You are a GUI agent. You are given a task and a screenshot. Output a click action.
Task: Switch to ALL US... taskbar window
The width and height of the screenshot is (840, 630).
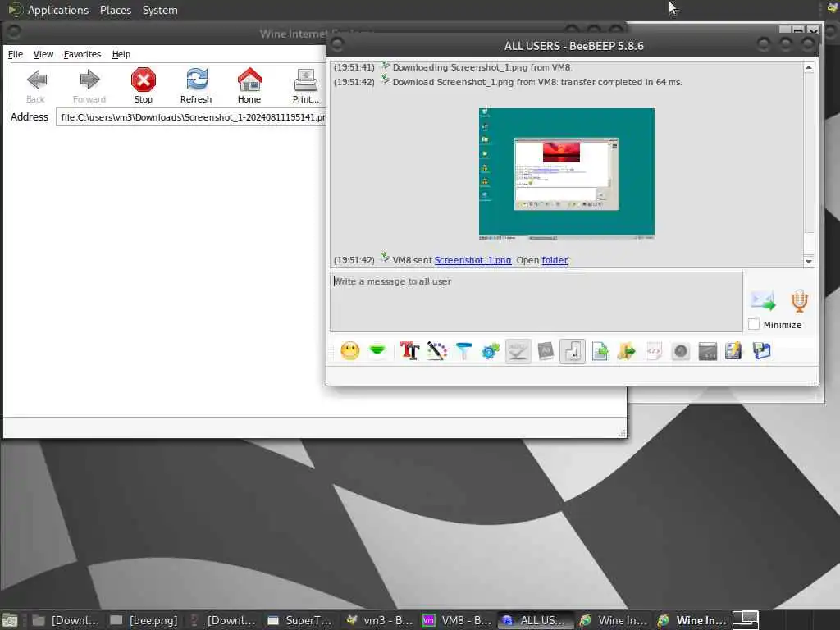pos(535,620)
